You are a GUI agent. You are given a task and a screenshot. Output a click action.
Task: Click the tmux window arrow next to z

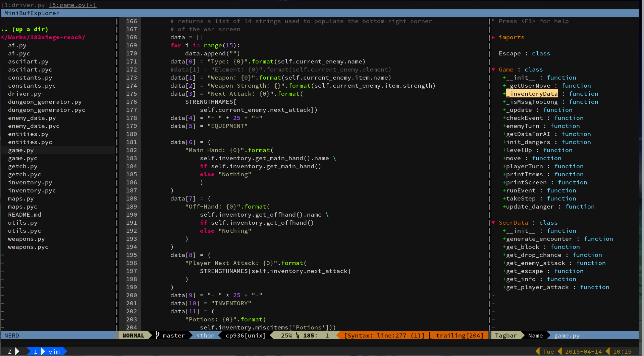point(17,351)
